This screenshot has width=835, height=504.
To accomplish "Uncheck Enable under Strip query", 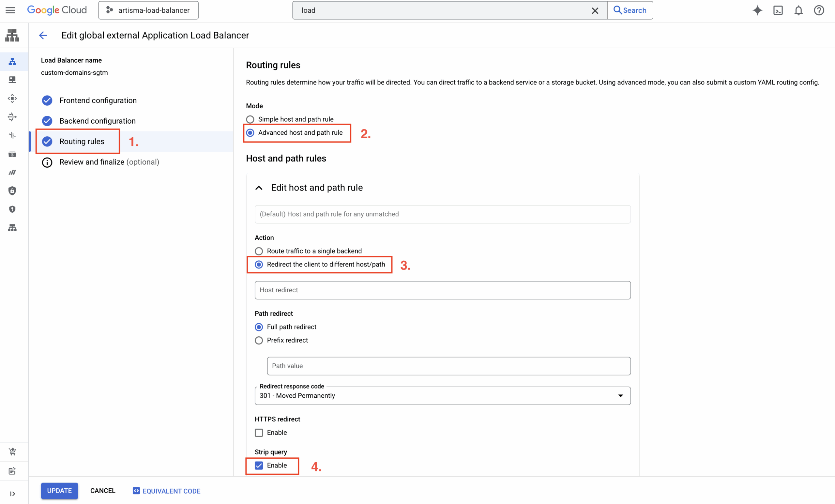I will (x=259, y=466).
